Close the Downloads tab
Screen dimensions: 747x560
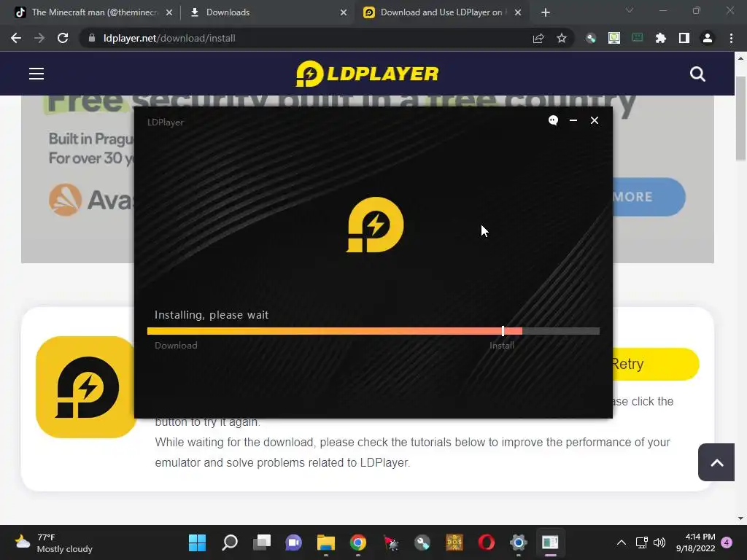[344, 12]
